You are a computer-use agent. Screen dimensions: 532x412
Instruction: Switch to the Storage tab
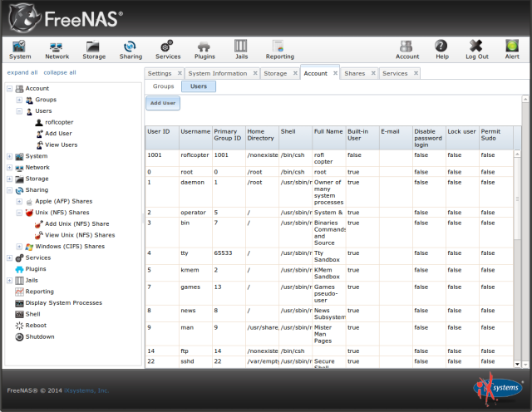pos(275,73)
